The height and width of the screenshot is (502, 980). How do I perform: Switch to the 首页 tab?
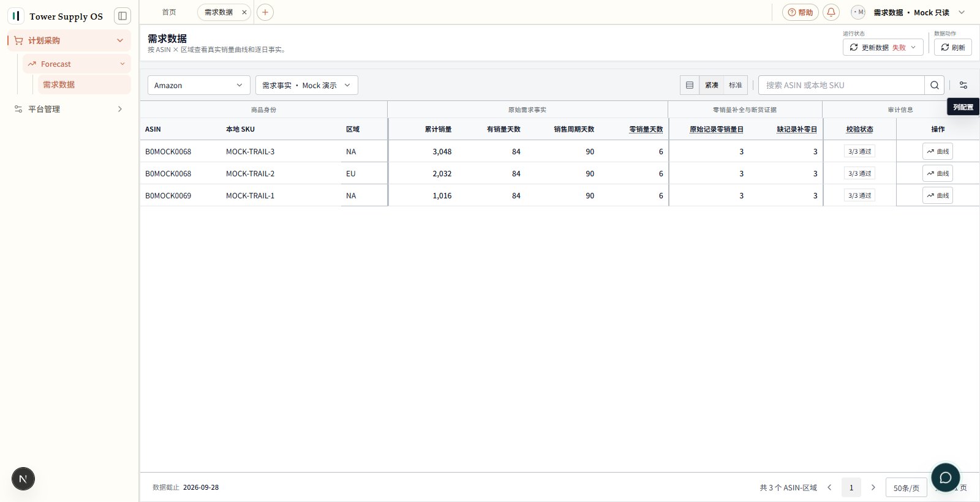click(x=169, y=12)
